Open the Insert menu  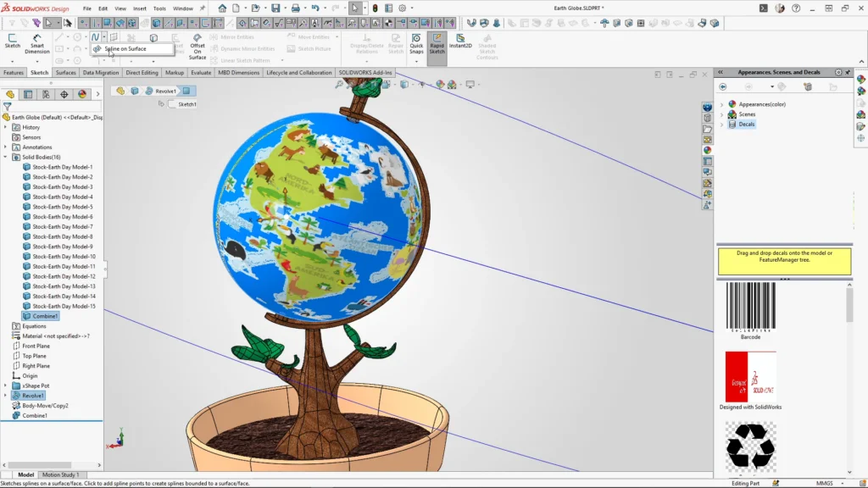(x=140, y=8)
